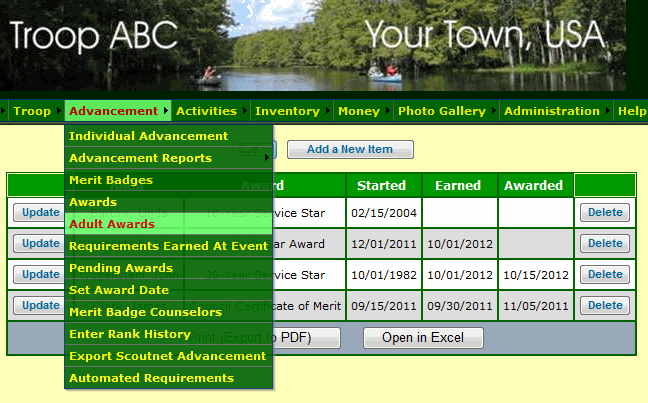Click the Your Town, USA banner text
Image resolution: width=648 pixels, height=403 pixels.
click(485, 35)
